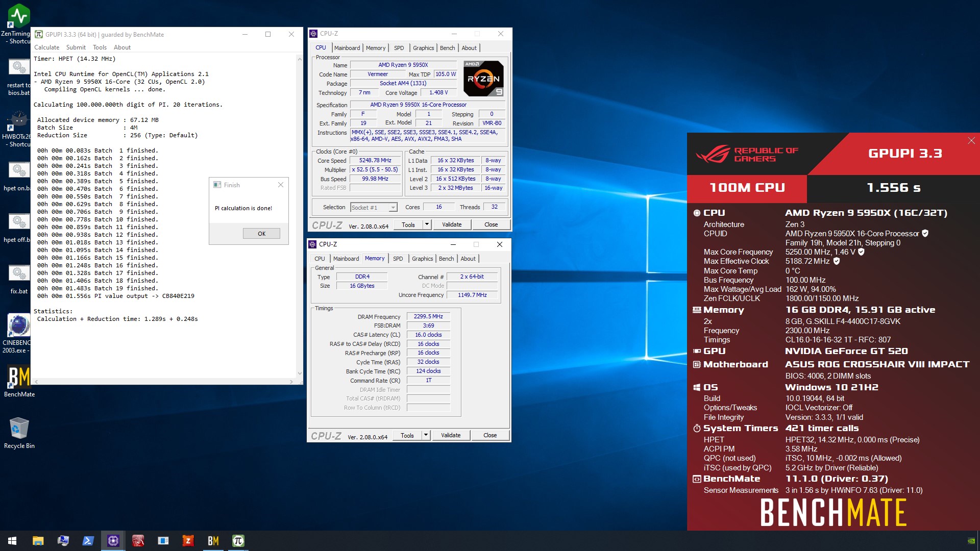This screenshot has width=980, height=551.
Task: Switch to CPU-Z taskbar icon
Action: 113,541
